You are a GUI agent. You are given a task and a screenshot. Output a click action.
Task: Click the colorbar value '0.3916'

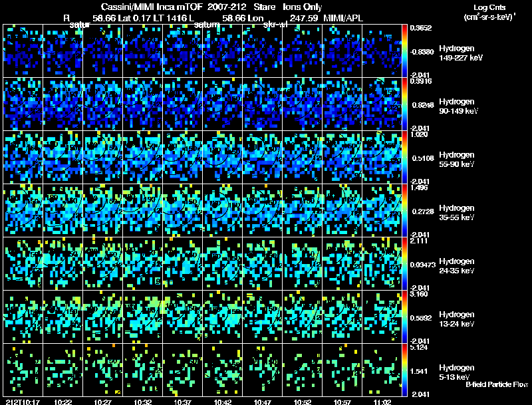coord(420,80)
